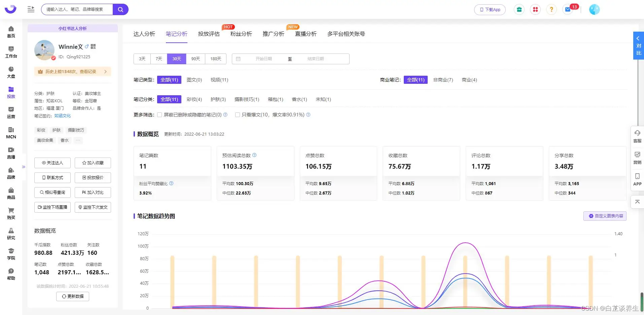Click the Winnie文 profile avatar
644x315 pixels.
(44, 50)
